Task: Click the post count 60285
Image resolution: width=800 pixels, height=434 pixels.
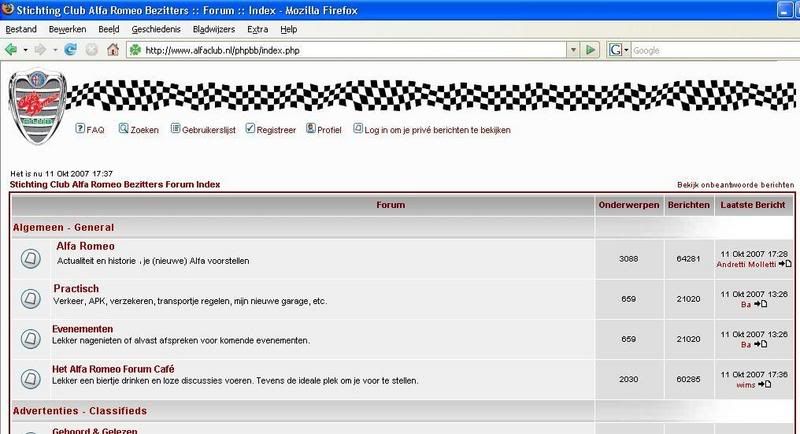Action: tap(688, 379)
